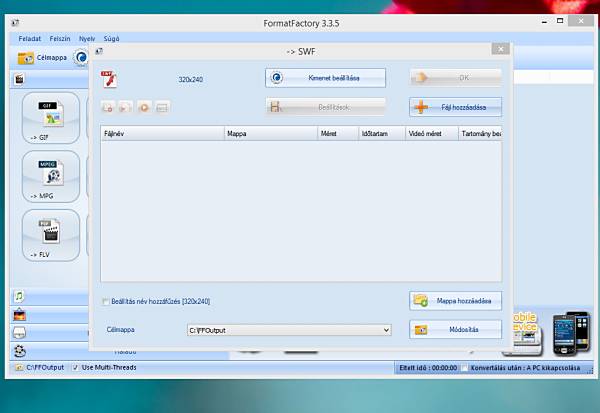This screenshot has width=600, height=413.
Task: Click the remove file icon in the dialog toolbar
Action: 108,108
